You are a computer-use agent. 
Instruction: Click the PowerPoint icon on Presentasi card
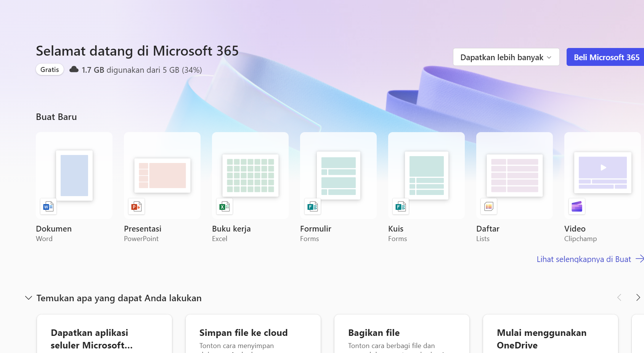coord(137,207)
